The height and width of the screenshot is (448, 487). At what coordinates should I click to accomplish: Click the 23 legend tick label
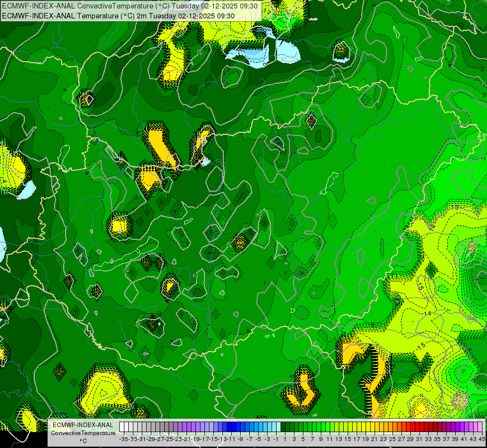[x=384, y=440]
